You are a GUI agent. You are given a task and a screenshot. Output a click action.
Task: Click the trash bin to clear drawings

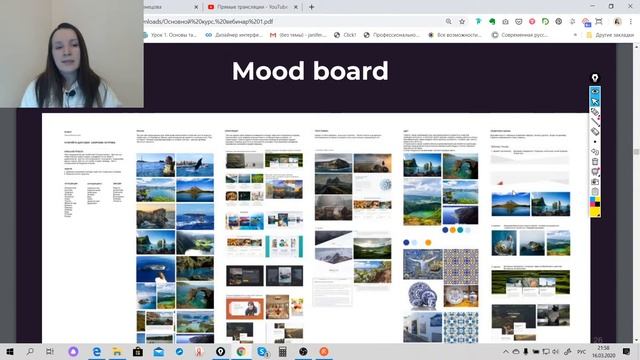tap(595, 162)
